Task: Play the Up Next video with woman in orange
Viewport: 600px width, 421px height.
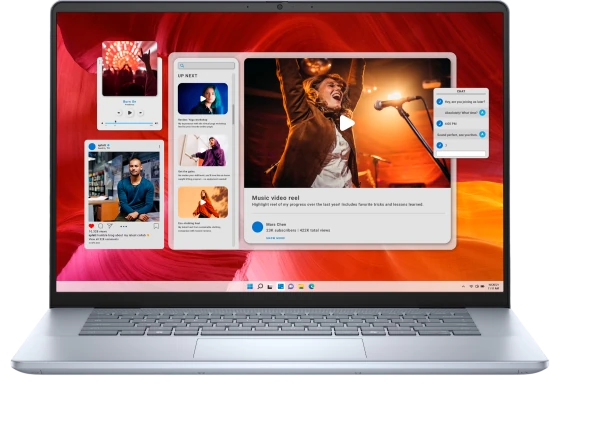Action: click(x=203, y=202)
